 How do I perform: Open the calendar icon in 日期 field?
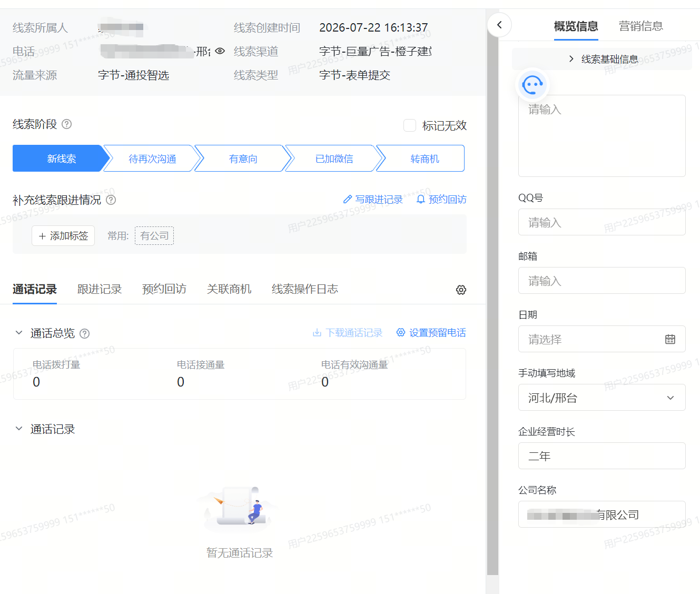[x=670, y=339]
